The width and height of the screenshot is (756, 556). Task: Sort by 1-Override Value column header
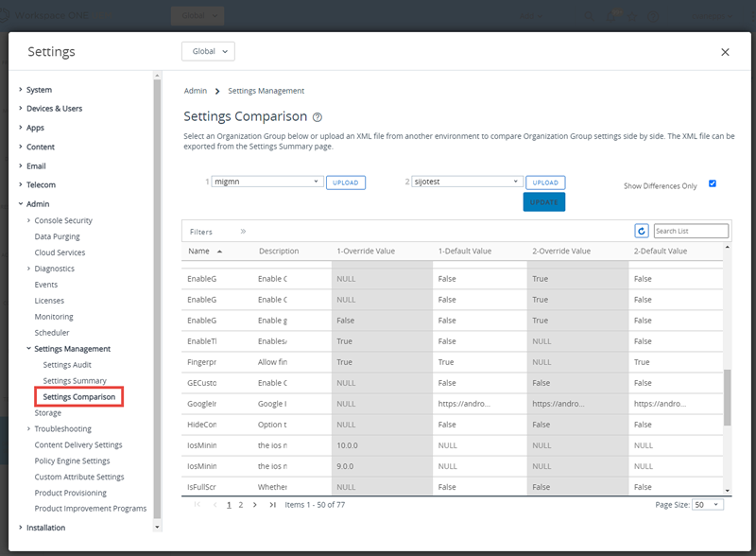(366, 251)
